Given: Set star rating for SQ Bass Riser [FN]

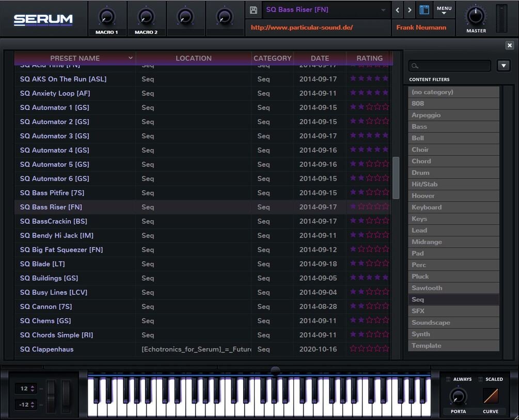Looking at the screenshot, I should point(369,207).
